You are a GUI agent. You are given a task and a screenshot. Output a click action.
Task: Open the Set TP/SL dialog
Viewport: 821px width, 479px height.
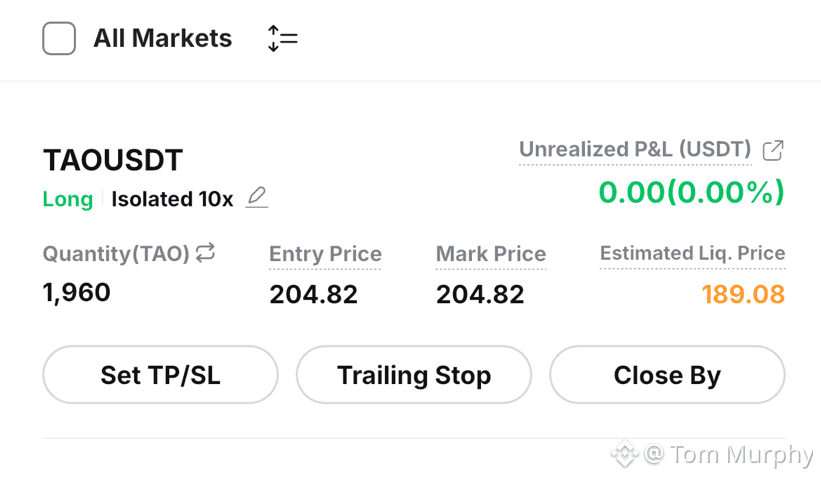160,375
